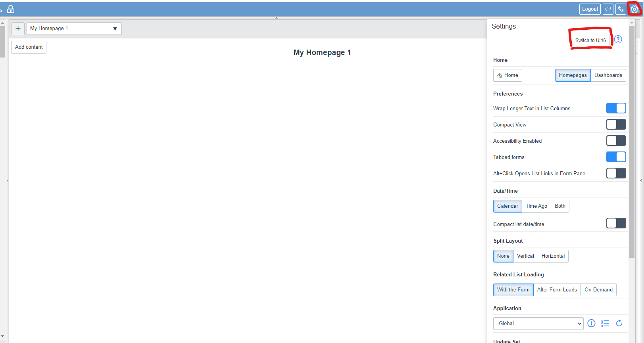This screenshot has height=343, width=644.
Task: Click the Settings panel heading
Action: click(504, 27)
